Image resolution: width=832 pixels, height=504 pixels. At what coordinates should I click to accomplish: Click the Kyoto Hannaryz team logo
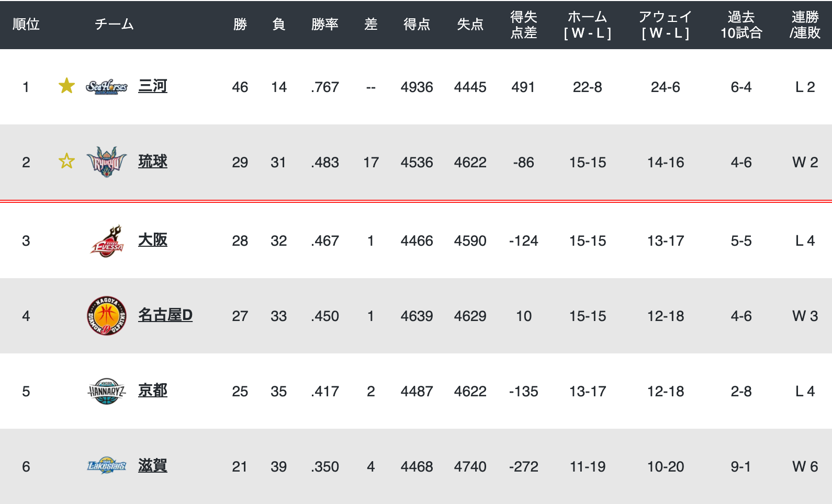107,392
